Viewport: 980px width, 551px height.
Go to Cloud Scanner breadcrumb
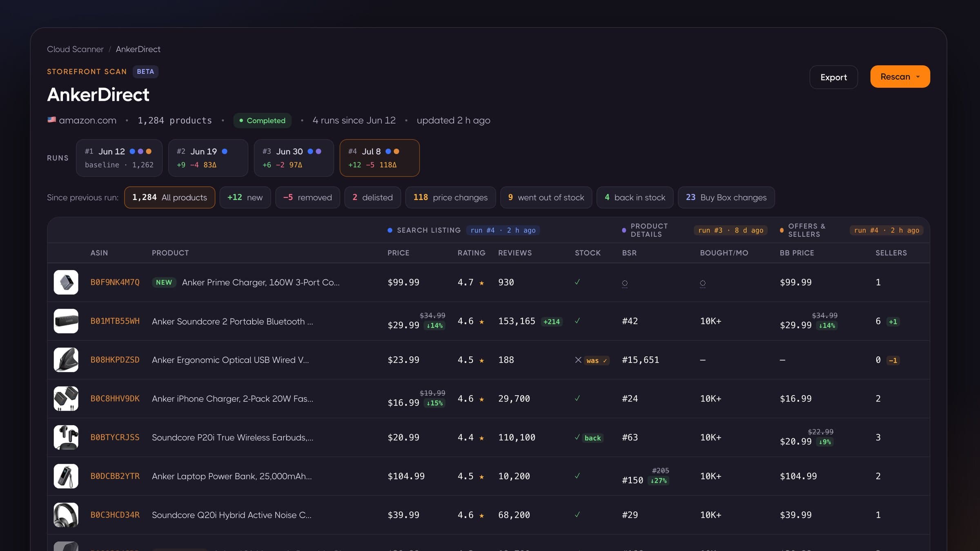click(x=75, y=49)
